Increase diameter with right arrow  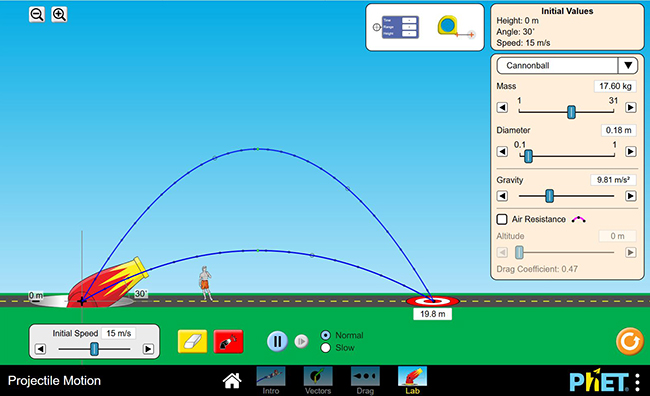click(x=631, y=151)
